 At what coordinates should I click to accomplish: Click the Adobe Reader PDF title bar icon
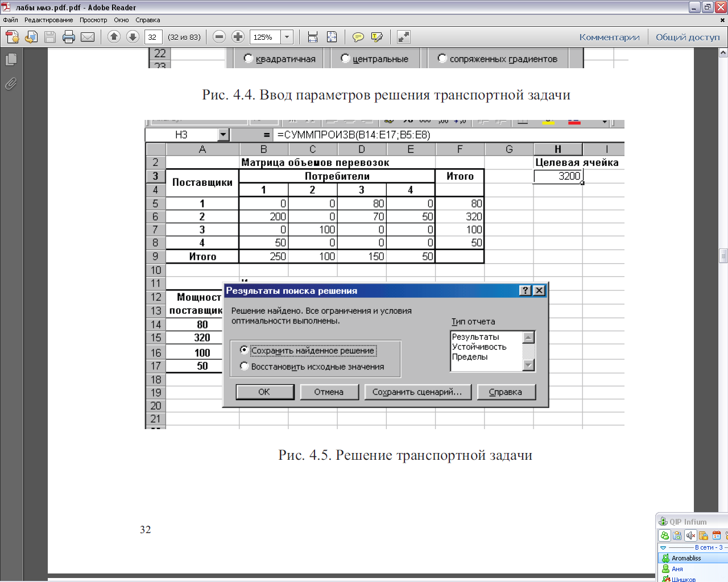pyautogui.click(x=6, y=7)
